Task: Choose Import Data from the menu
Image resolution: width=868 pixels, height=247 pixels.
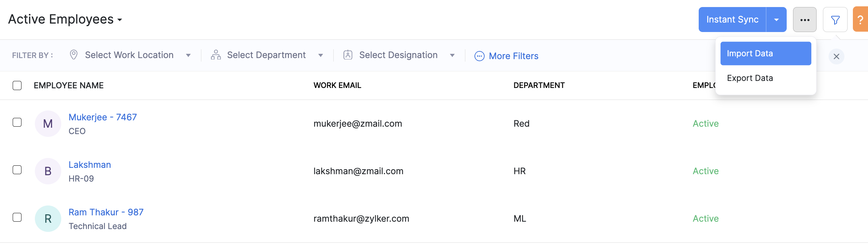Action: pos(766,53)
